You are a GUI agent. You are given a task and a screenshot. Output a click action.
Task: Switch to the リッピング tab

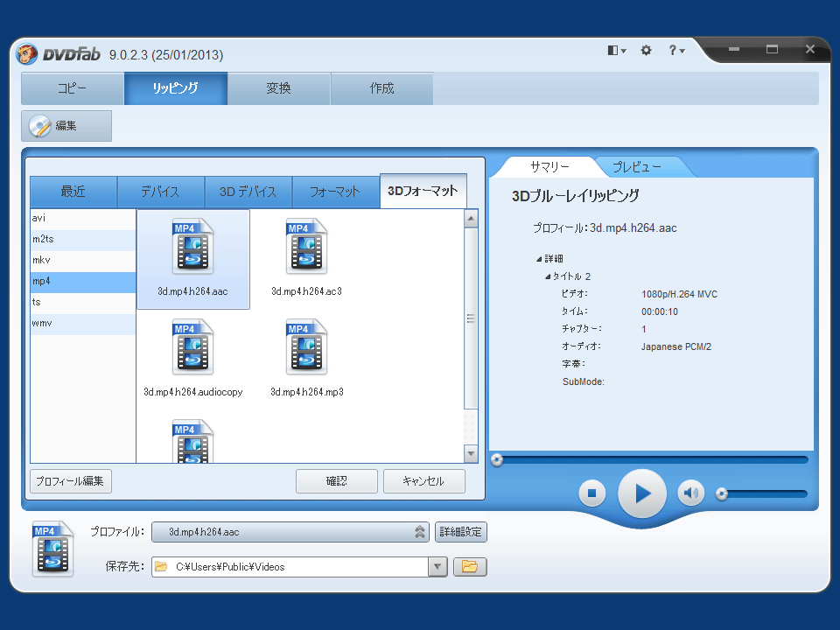176,88
